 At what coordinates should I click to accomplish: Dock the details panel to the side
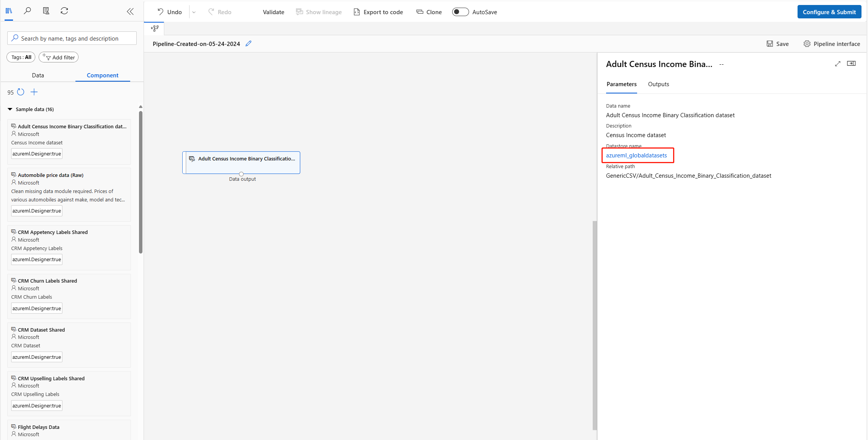click(851, 64)
